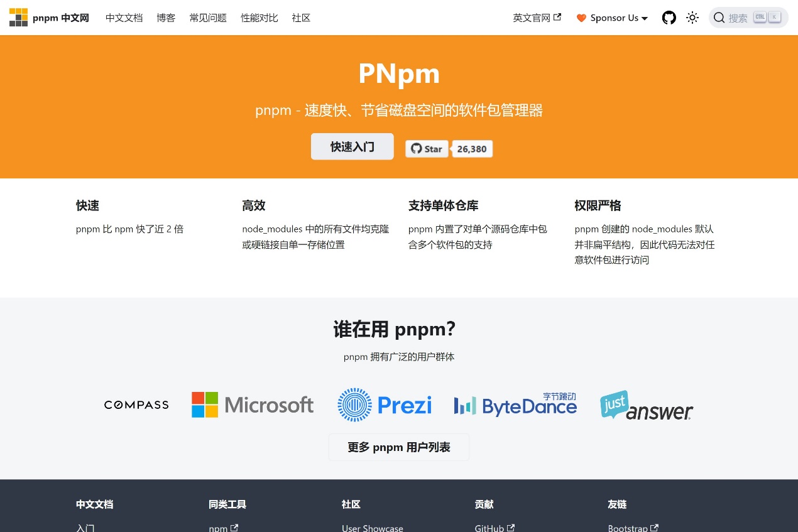Click the 贡献 footer heading
This screenshot has height=532, width=798.
(484, 504)
